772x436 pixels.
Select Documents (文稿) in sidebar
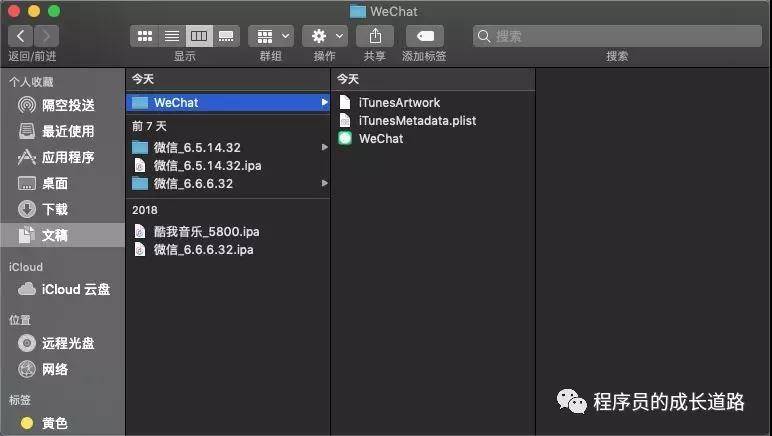point(63,235)
